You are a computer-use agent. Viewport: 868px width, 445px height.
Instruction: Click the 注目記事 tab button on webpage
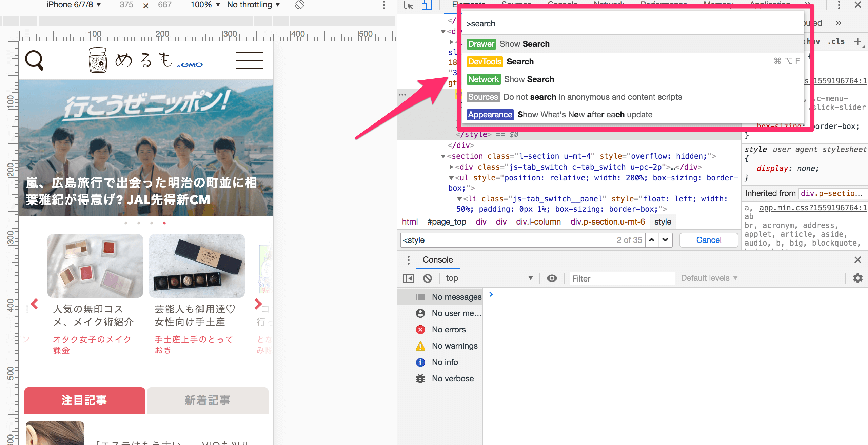coord(84,401)
